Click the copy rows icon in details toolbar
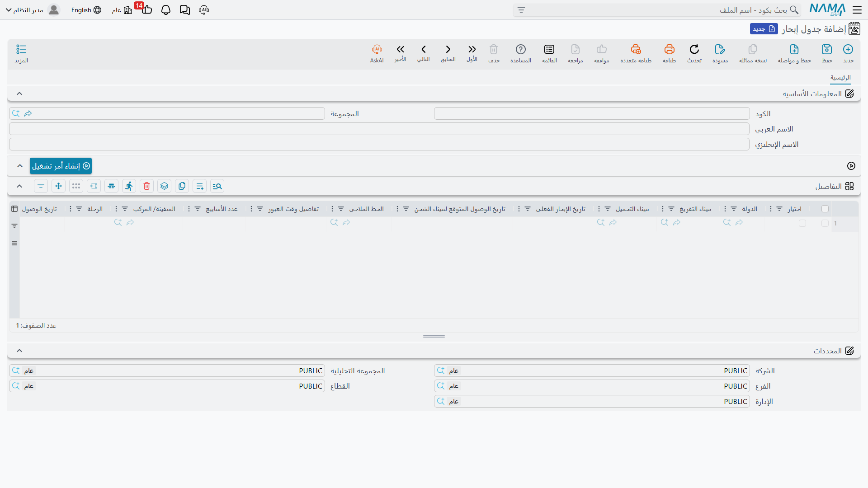Image resolution: width=868 pixels, height=488 pixels. pyautogui.click(x=182, y=186)
